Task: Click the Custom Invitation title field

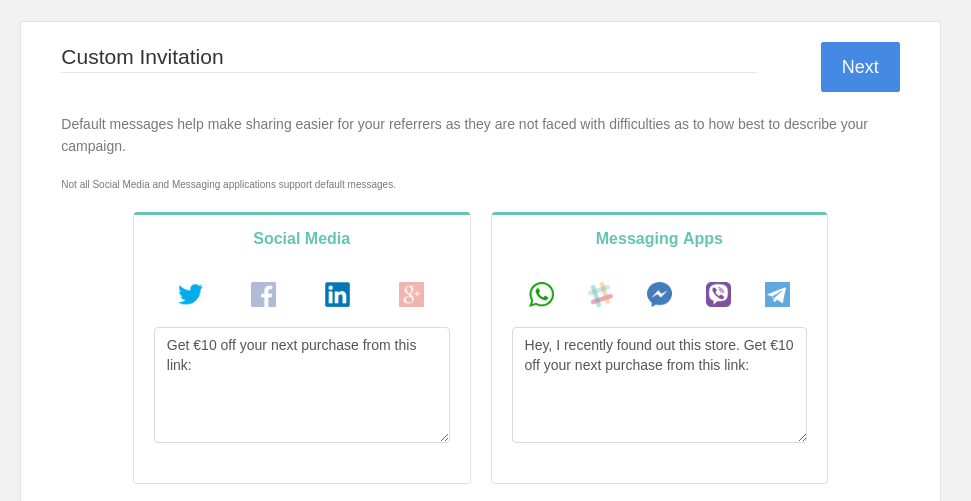Action: click(x=409, y=57)
